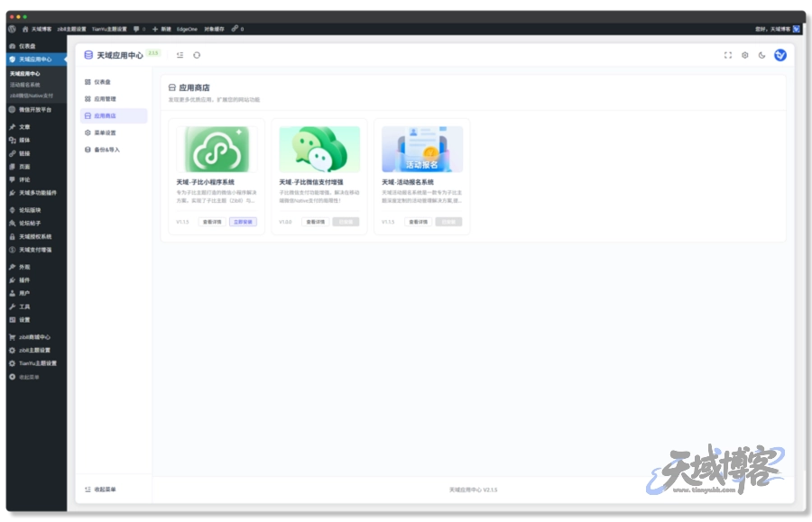Collapse WordPress menu via 收起菜单 in dark sidebar
The width and height of the screenshot is (812, 522).
(x=36, y=377)
